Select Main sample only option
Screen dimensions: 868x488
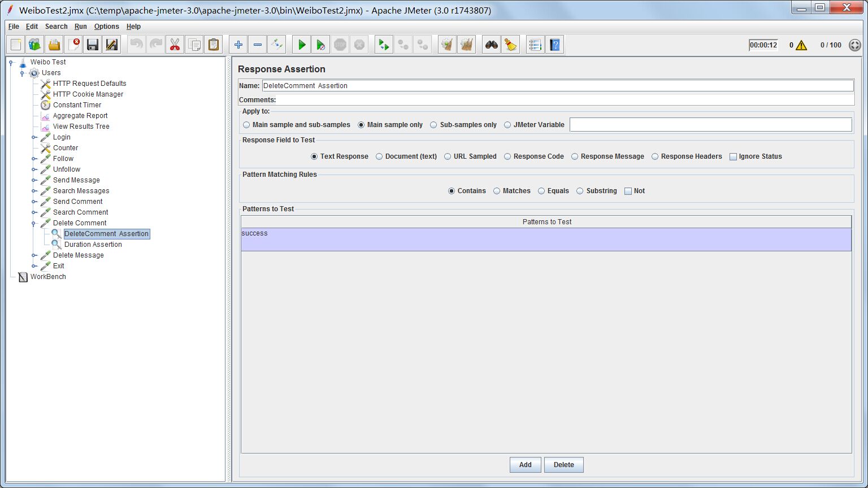(390, 125)
